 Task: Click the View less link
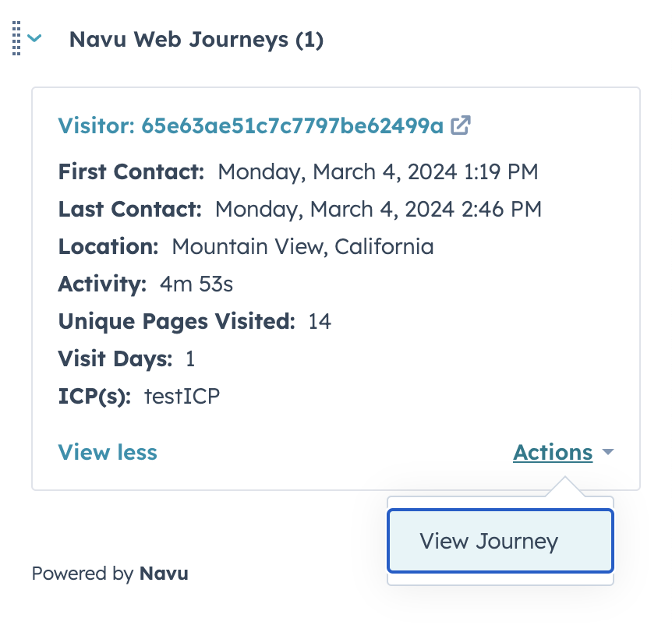[108, 452]
